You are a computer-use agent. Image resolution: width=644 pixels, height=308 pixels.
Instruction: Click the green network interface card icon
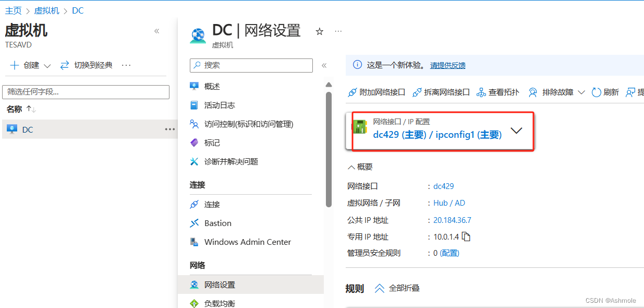coord(360,127)
